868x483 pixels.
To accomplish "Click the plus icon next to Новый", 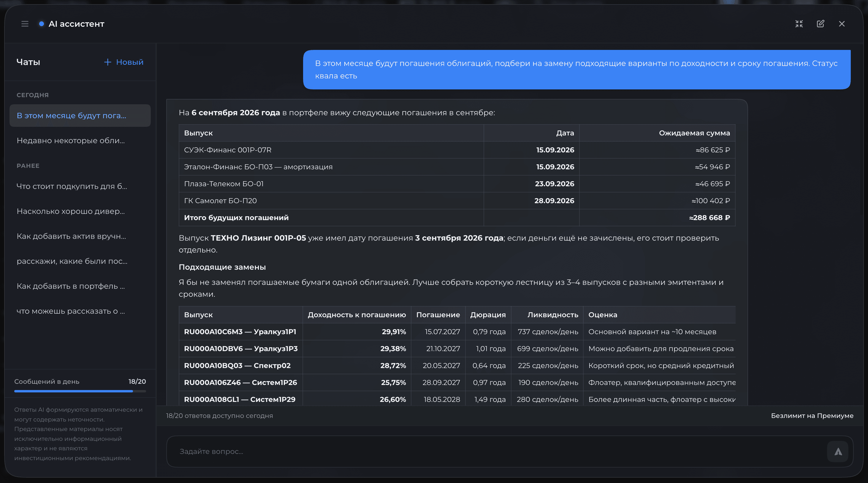I will click(107, 62).
